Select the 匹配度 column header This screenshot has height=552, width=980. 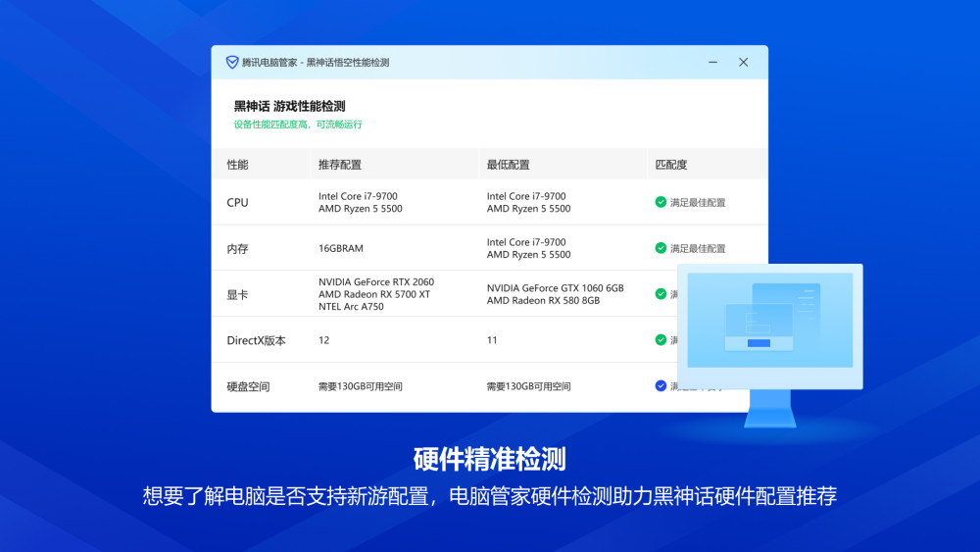coord(671,165)
